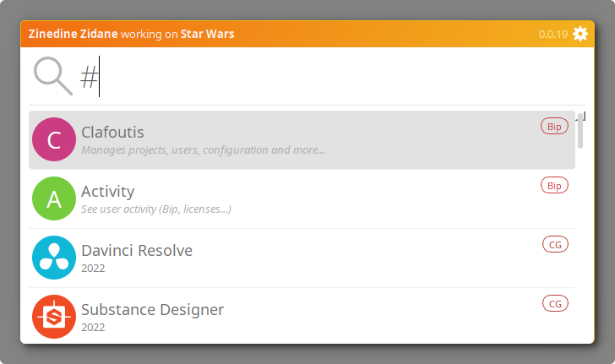This screenshot has width=615, height=364.
Task: Click the magnifying glass search icon
Action: [x=52, y=76]
